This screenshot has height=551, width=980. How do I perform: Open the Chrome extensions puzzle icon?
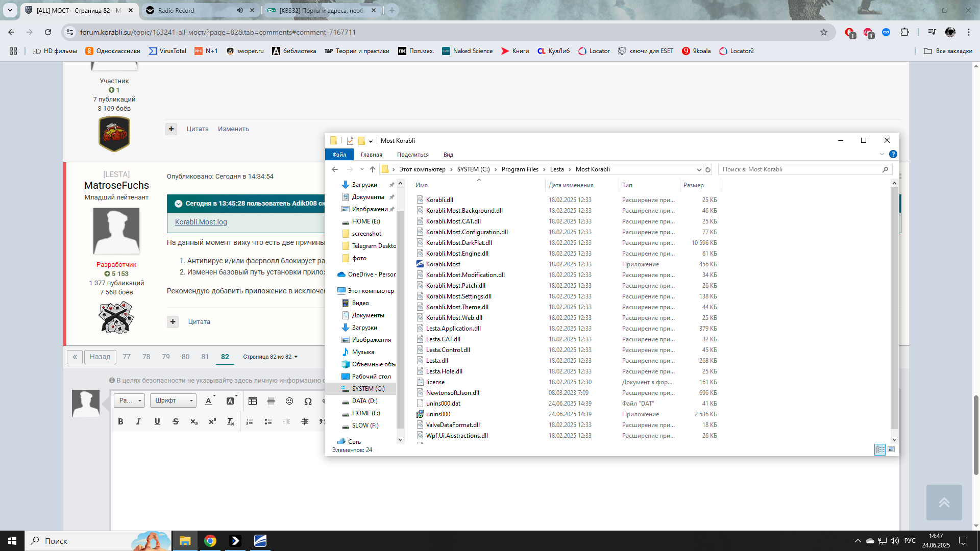coord(904,32)
